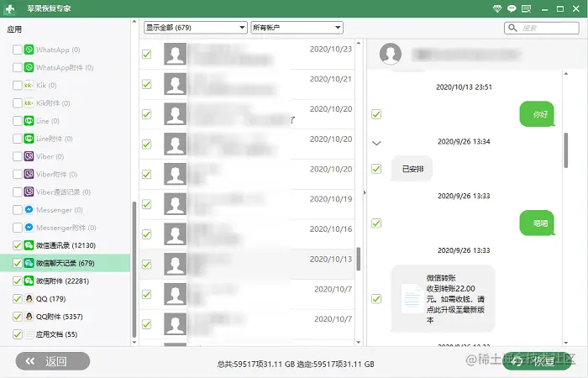Click the QQ附件 penguin icon
Viewport: 588px width, 378px height.
coord(29,316)
